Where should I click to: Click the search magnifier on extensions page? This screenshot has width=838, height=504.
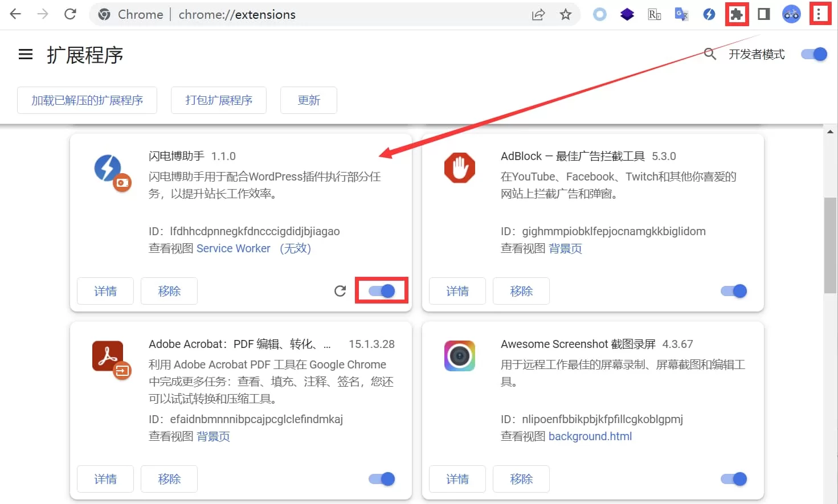[x=710, y=54]
